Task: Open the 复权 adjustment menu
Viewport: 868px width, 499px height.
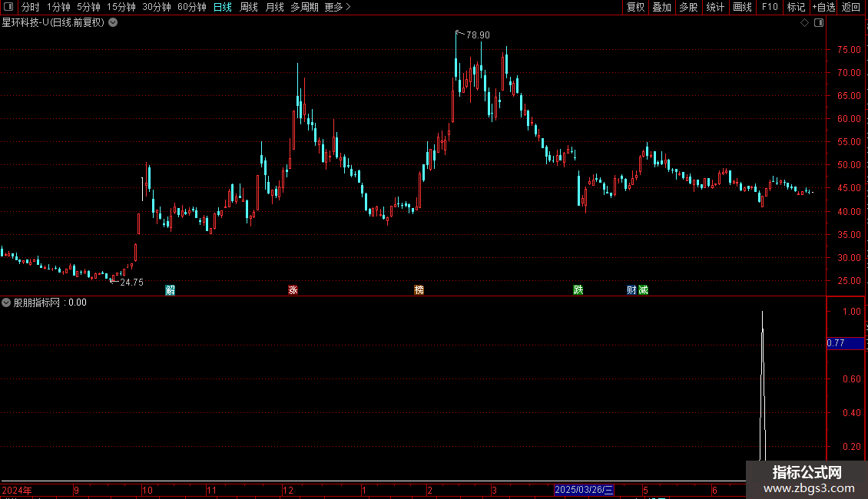Action: click(635, 7)
